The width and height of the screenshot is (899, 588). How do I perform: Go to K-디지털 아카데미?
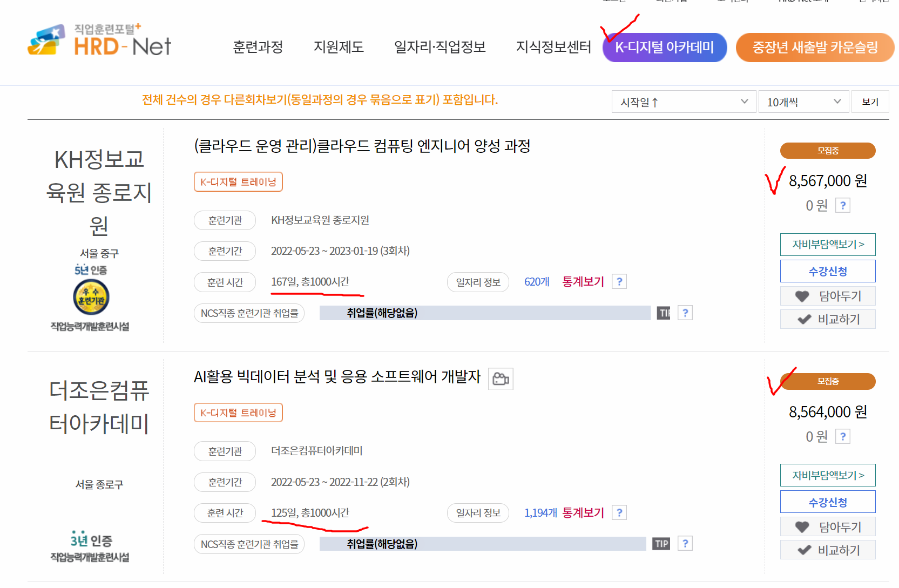[665, 48]
